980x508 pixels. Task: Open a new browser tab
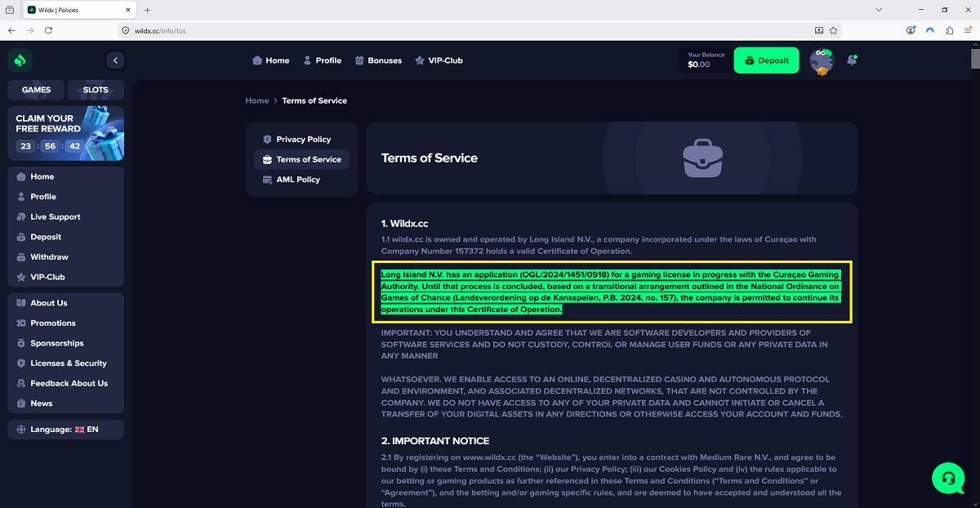coord(148,10)
